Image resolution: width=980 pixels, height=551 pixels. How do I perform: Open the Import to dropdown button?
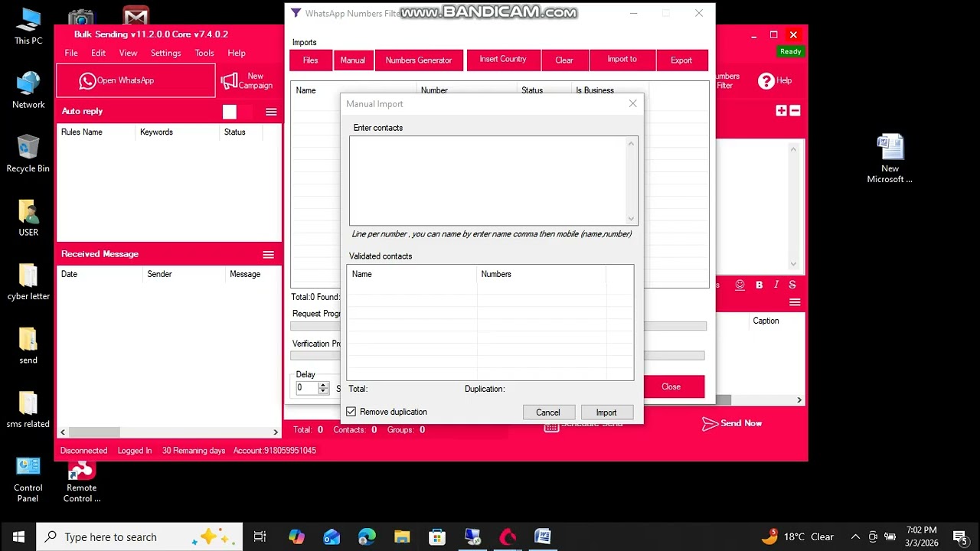click(x=622, y=60)
